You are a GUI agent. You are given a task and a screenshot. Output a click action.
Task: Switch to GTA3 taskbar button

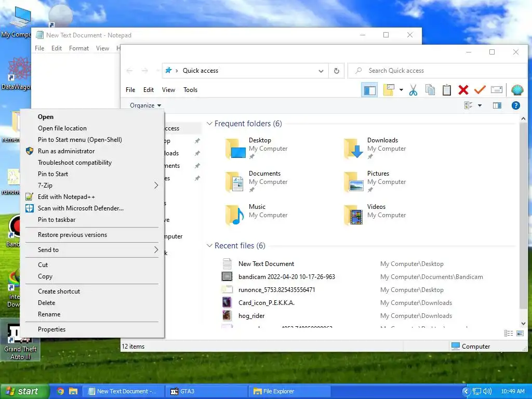click(x=206, y=391)
